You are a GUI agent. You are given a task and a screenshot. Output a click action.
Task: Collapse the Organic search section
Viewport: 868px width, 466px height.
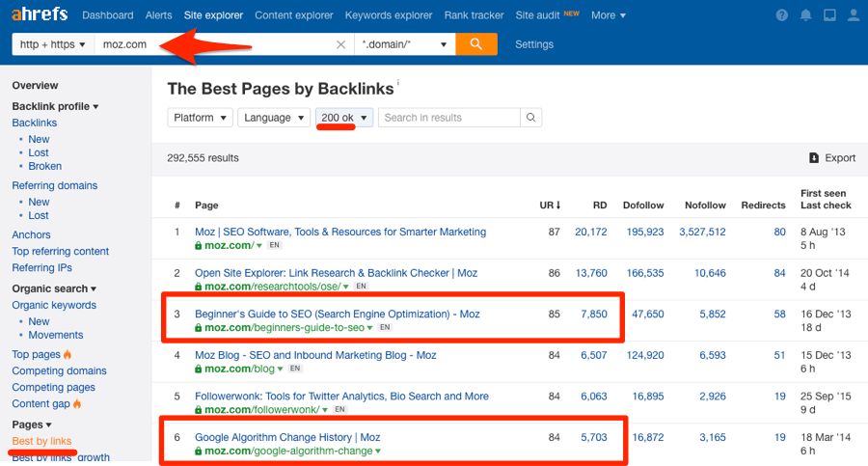tap(54, 288)
